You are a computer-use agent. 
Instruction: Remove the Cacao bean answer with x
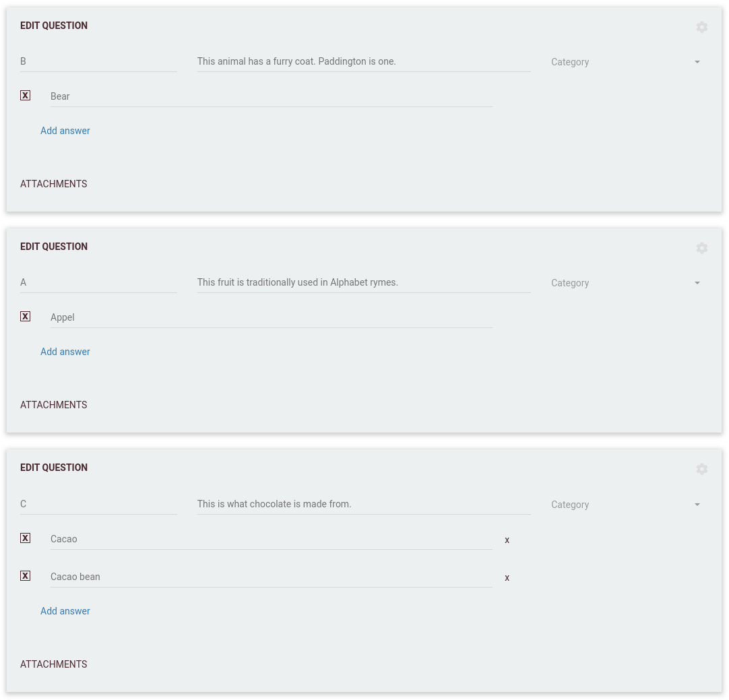click(x=507, y=577)
